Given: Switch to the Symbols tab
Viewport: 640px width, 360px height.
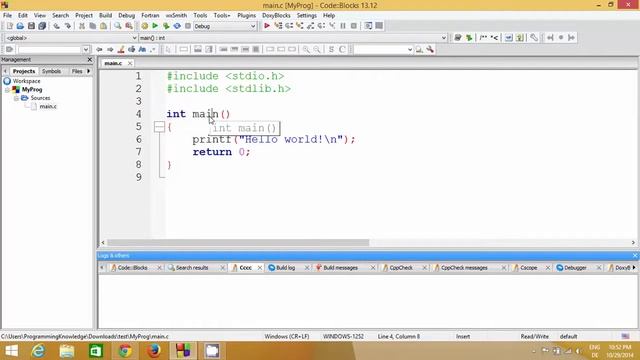Looking at the screenshot, I should [x=51, y=71].
